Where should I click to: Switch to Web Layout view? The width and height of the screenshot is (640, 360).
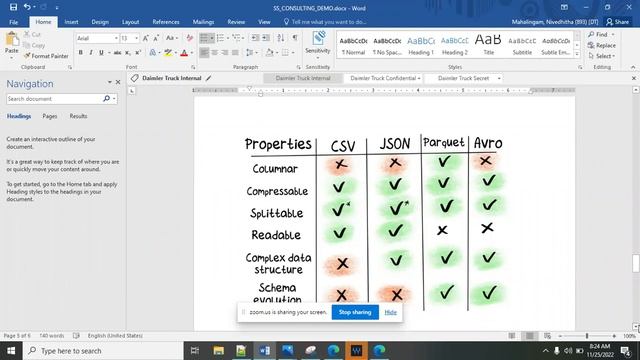547,336
